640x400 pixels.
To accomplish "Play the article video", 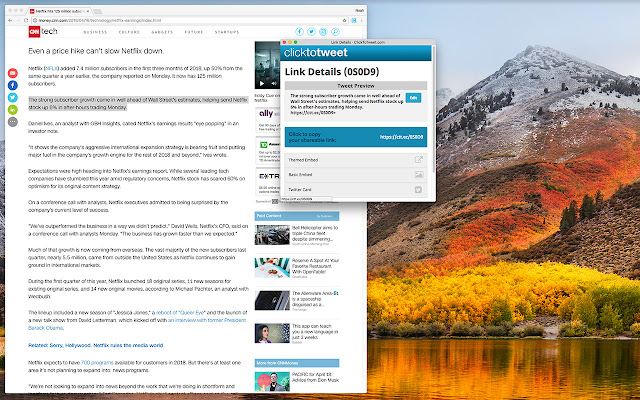I will click(x=262, y=84).
